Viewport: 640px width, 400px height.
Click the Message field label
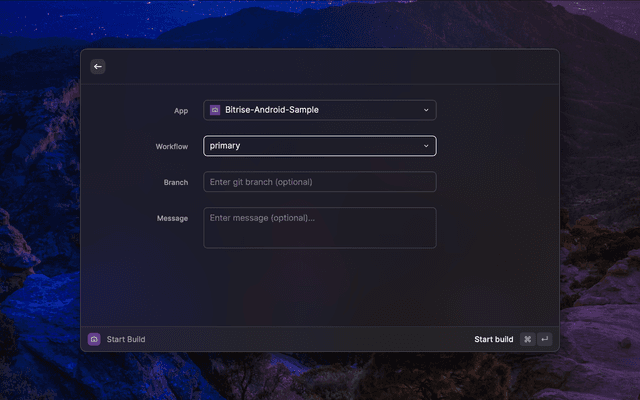(172, 218)
